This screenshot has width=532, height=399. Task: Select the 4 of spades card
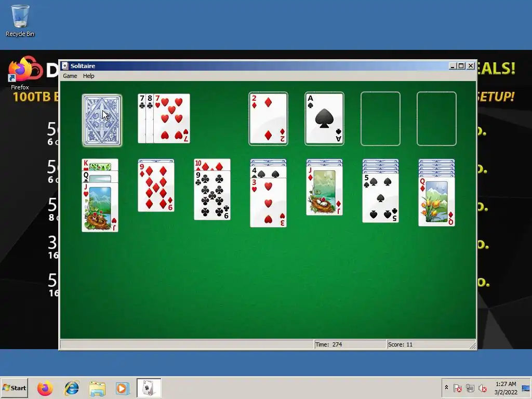click(269, 172)
